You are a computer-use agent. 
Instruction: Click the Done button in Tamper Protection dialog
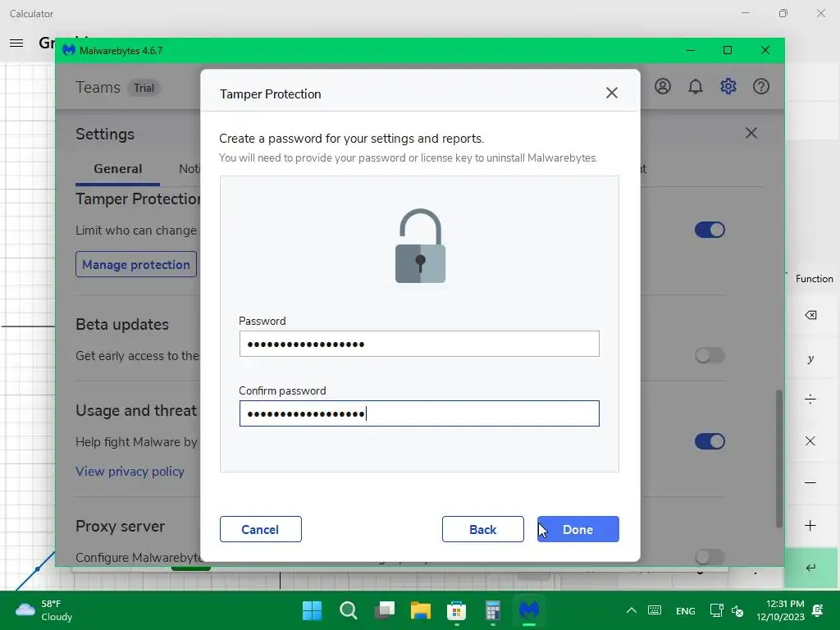point(578,529)
